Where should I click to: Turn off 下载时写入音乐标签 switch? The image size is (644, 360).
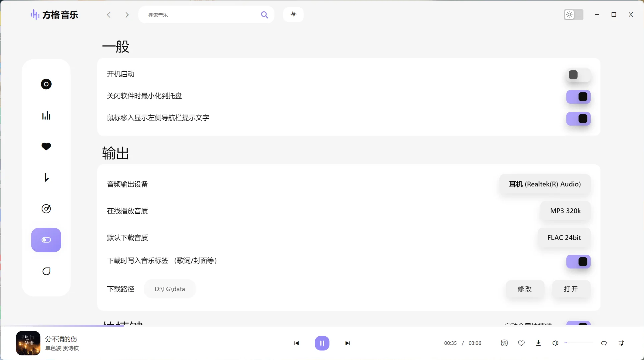[x=578, y=262]
